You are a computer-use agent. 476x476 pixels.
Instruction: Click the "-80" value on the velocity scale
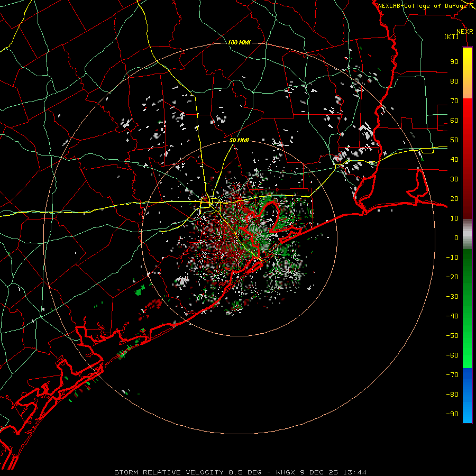point(452,395)
